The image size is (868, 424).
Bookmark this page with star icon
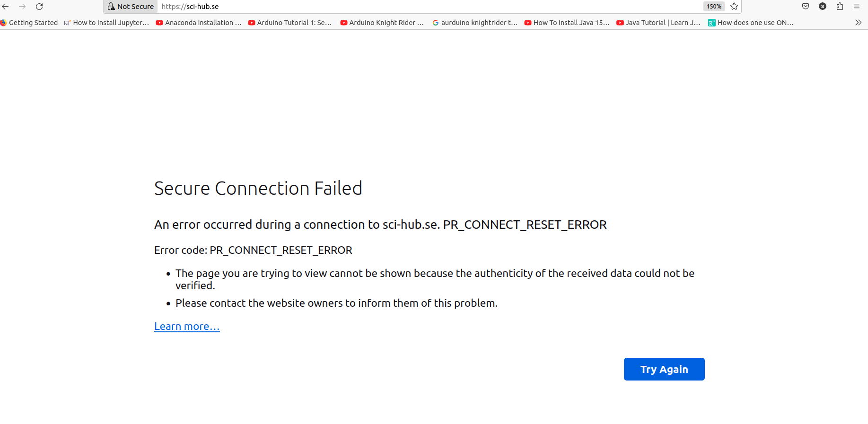734,7
